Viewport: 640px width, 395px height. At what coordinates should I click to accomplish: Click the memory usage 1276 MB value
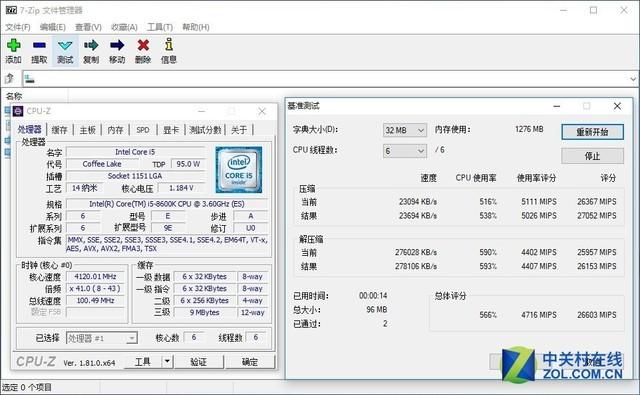click(x=529, y=129)
